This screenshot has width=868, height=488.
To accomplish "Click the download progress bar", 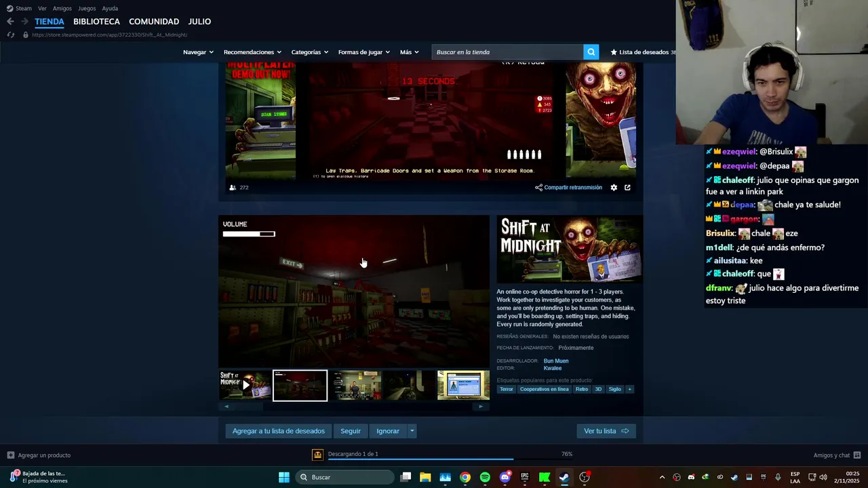I will 450,460.
